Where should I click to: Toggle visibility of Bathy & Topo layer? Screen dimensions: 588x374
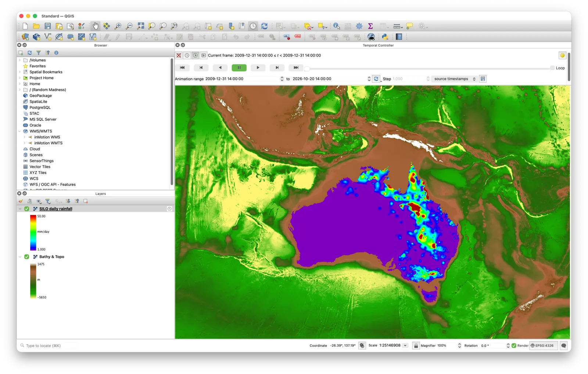tap(27, 257)
